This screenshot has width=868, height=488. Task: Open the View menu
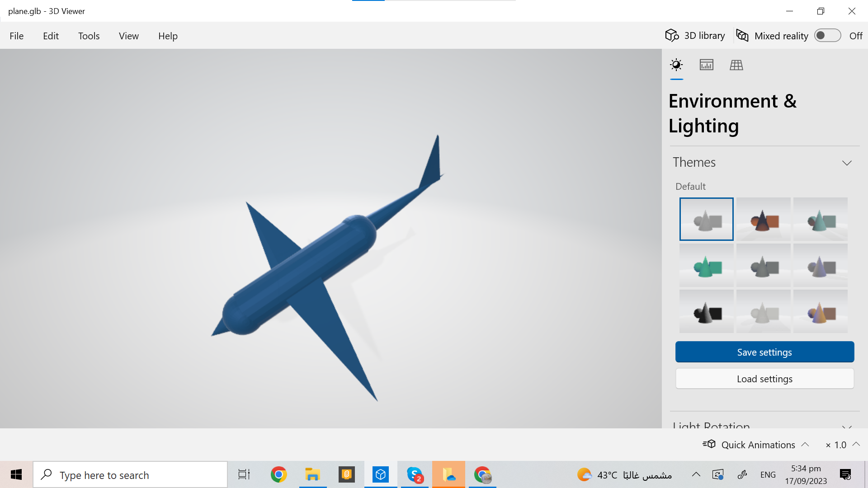click(x=128, y=36)
